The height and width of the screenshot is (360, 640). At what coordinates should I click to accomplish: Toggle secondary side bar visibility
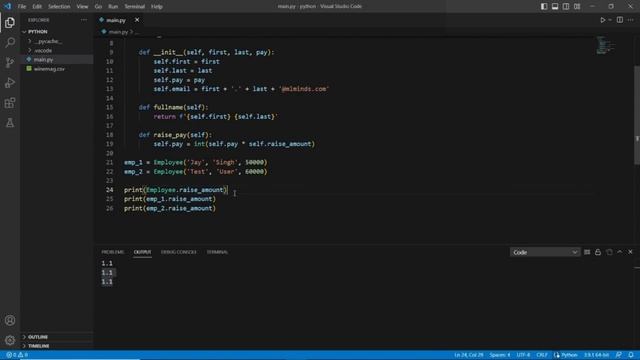click(x=566, y=7)
